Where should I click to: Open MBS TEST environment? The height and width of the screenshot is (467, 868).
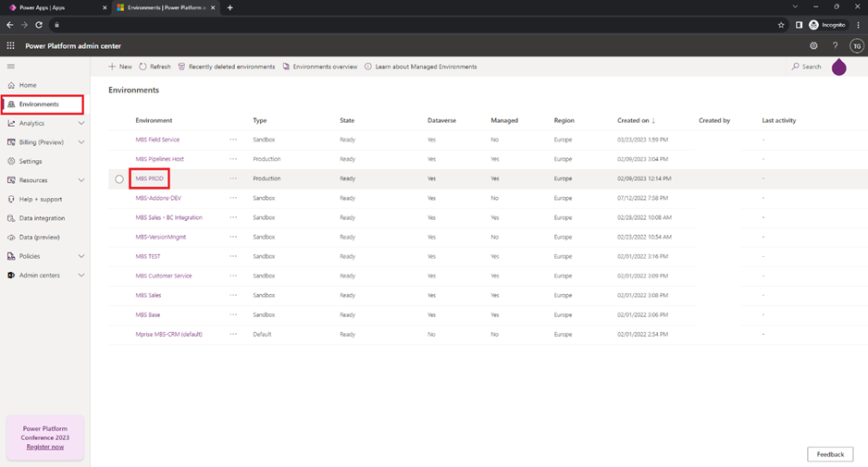(x=148, y=256)
